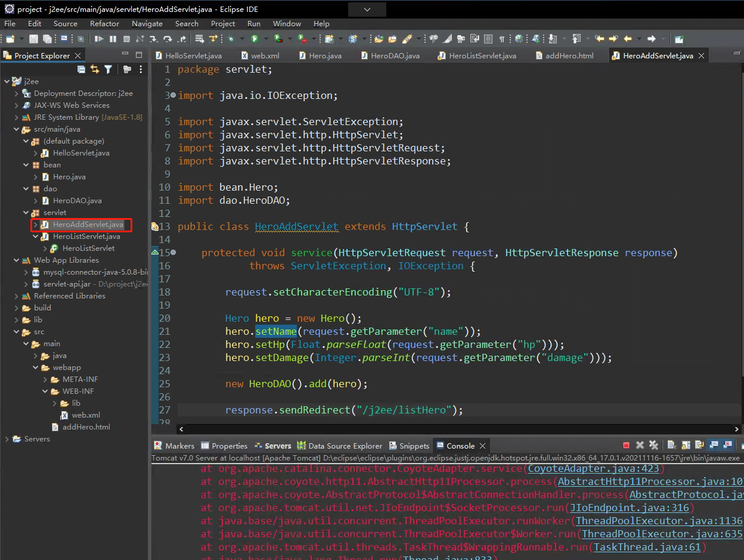Expand the Servers project node
This screenshot has width=744, height=560.
7,439
